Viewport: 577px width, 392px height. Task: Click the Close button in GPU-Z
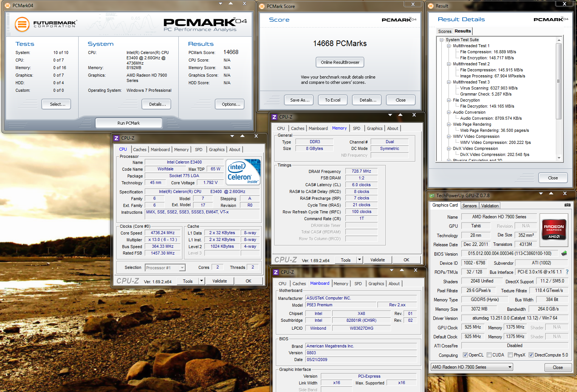pyautogui.click(x=558, y=367)
